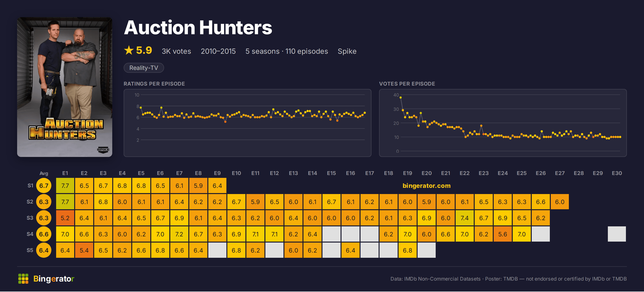The height and width of the screenshot is (292, 644).
Task: Click the Bingerator brand name in footer
Action: coord(54,279)
